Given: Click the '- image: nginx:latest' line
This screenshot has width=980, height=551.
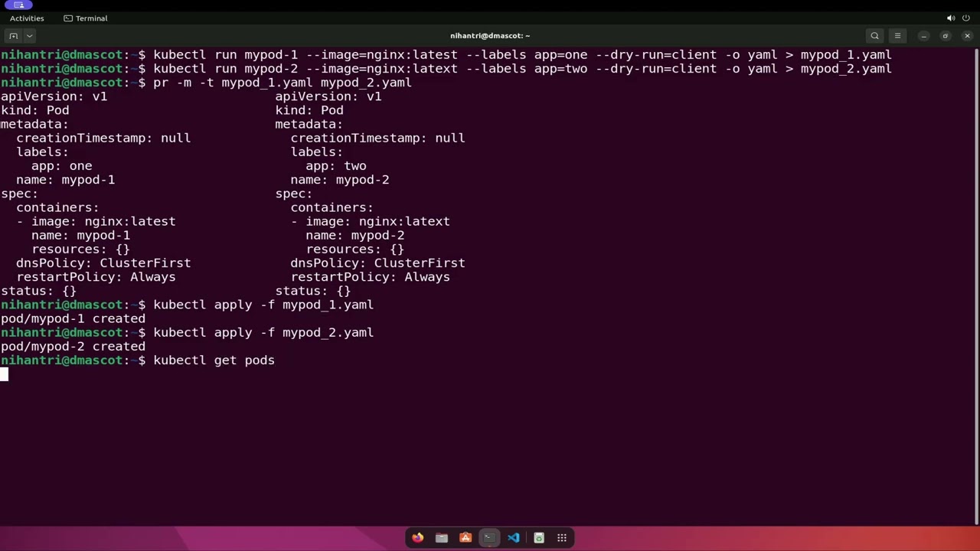Looking at the screenshot, I should click(x=96, y=221).
